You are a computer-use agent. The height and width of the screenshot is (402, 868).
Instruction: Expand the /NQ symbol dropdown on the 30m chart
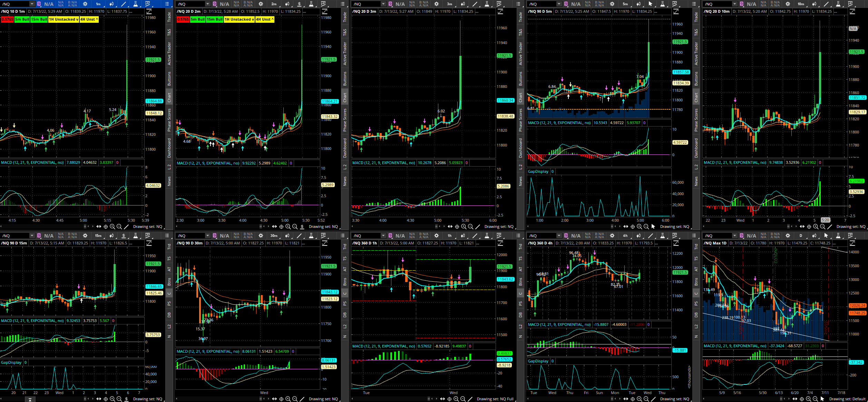[x=207, y=236]
